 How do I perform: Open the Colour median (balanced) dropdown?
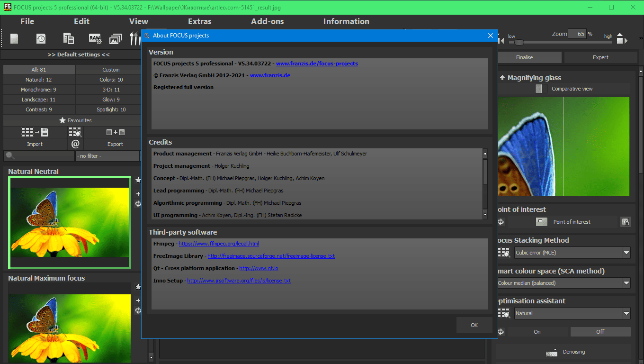(563, 283)
